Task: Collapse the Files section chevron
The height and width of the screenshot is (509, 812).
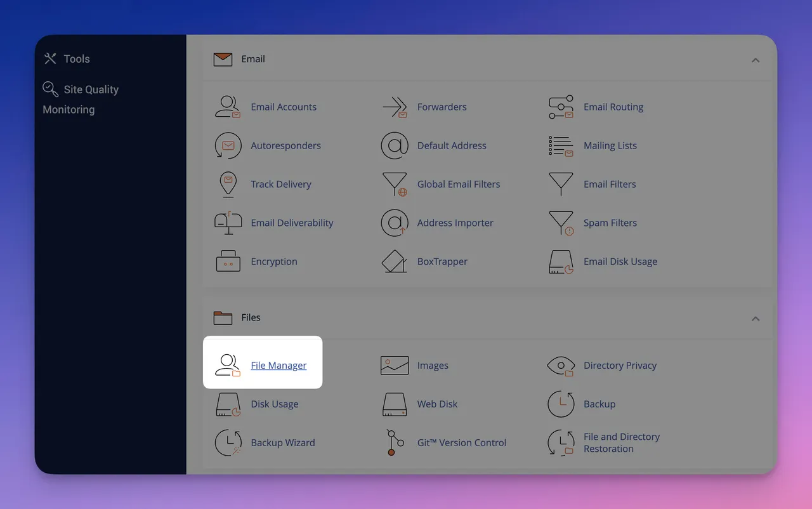Action: click(x=756, y=319)
